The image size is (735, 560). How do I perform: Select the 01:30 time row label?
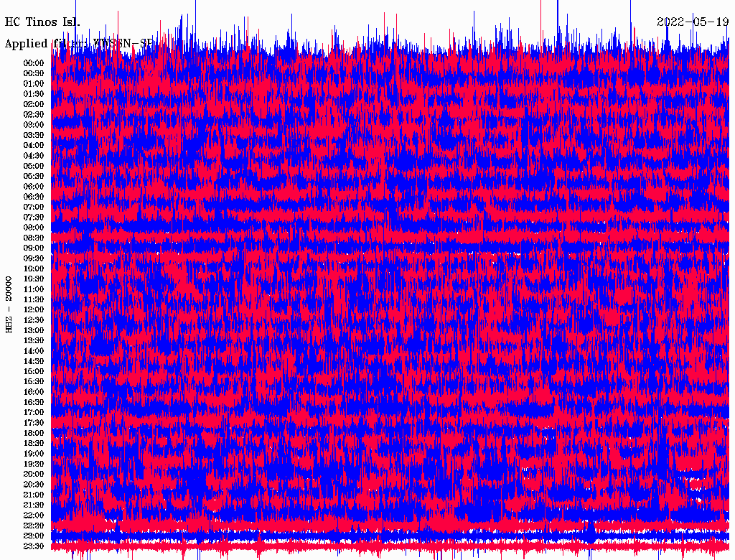pyautogui.click(x=34, y=94)
